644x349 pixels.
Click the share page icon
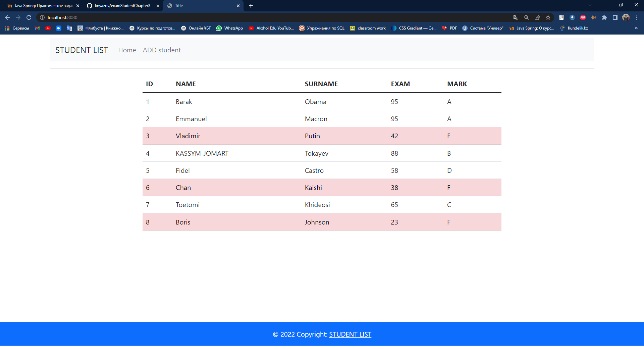click(537, 17)
